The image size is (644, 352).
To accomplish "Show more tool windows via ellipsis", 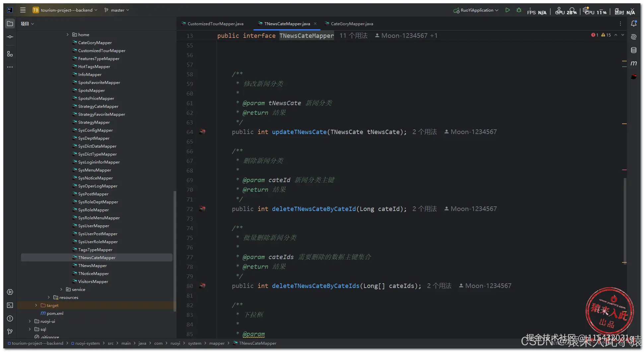I will pos(10,67).
